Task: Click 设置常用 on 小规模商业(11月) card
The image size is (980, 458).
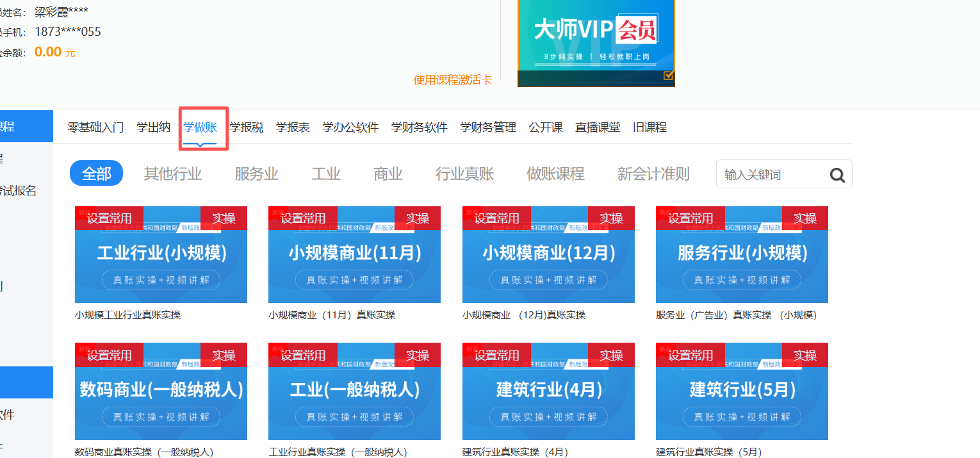Action: click(303, 218)
